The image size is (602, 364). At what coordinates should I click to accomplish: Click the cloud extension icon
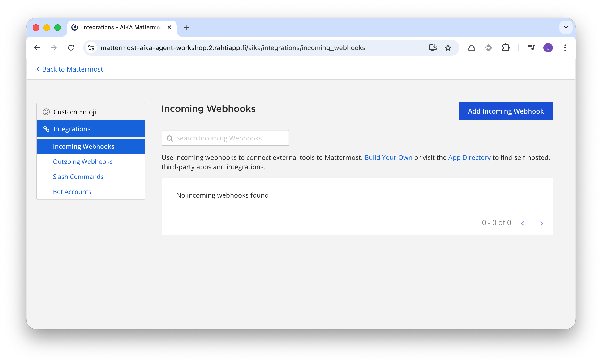point(471,48)
